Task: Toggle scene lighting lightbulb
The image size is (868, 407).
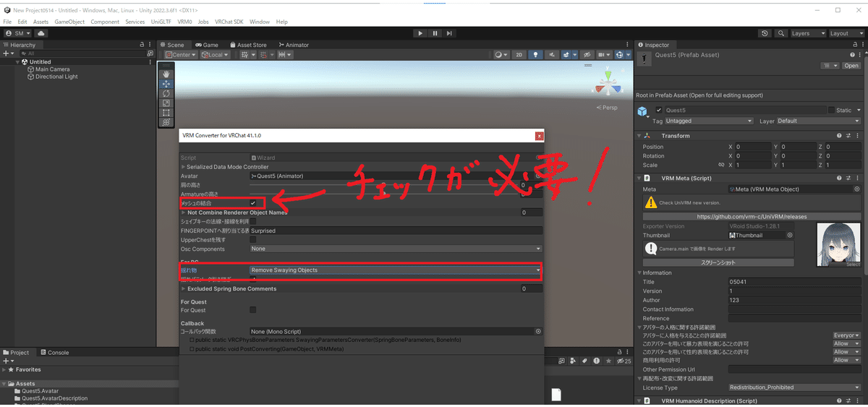Action: pos(535,55)
